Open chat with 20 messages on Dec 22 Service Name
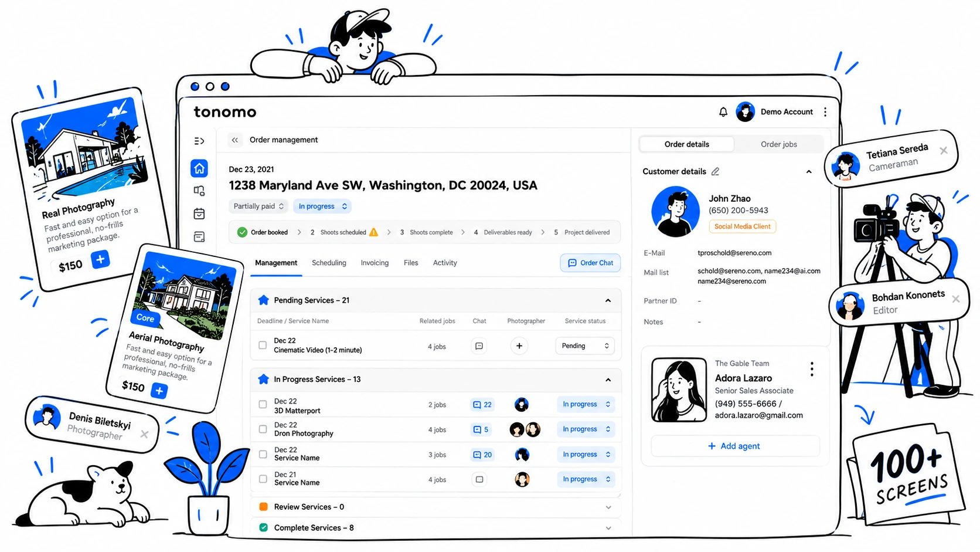This screenshot has height=552, width=980. (482, 455)
